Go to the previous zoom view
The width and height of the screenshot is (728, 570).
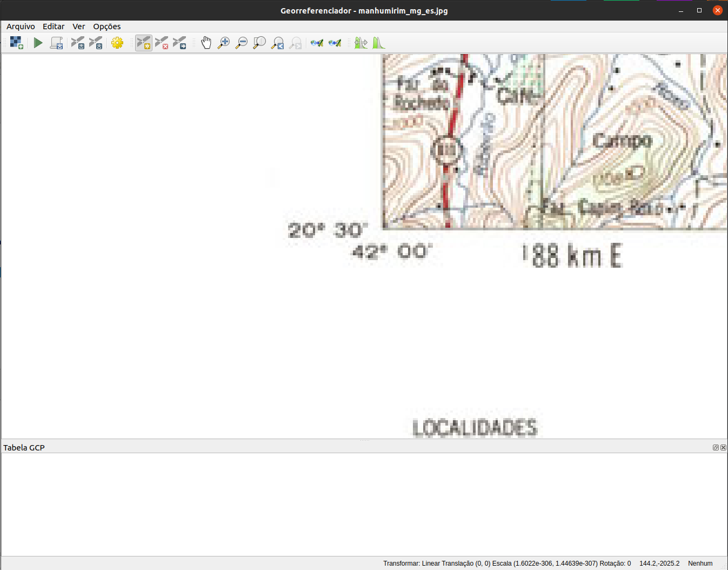click(x=278, y=43)
